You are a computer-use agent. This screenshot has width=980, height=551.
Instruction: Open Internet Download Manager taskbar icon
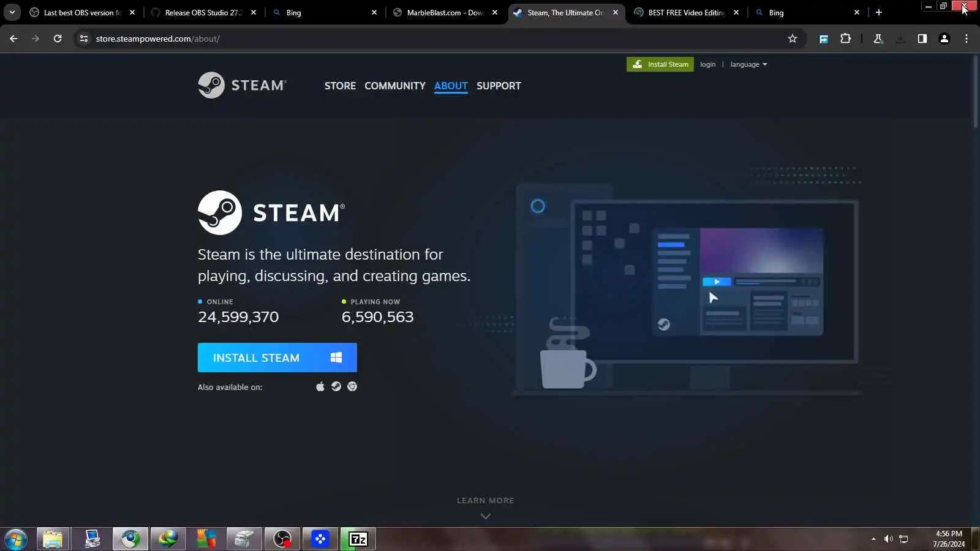(168, 539)
